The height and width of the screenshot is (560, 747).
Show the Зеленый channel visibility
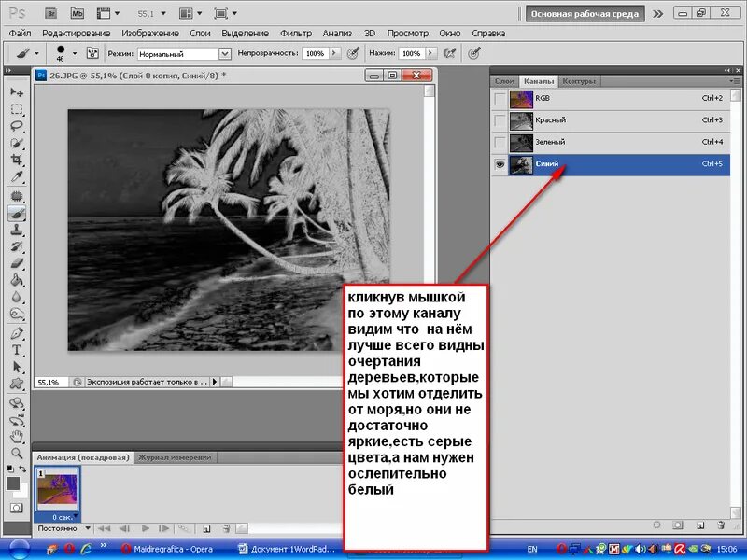pyautogui.click(x=500, y=143)
